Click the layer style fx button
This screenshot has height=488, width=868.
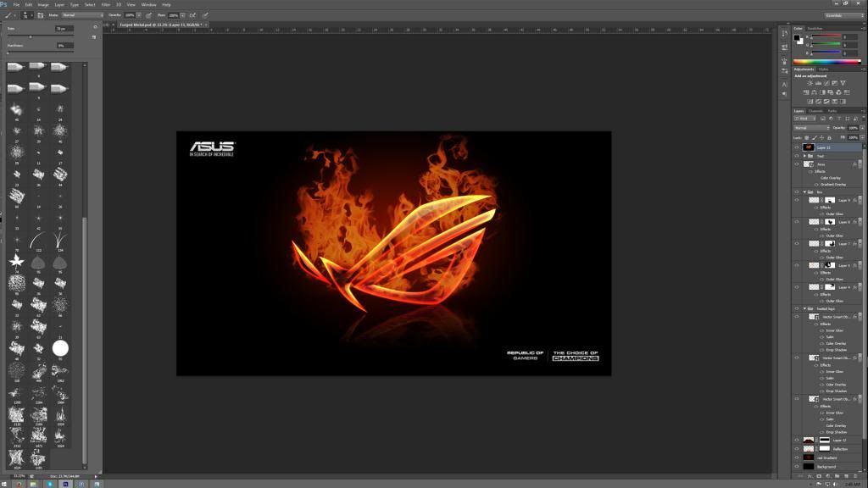[x=810, y=476]
